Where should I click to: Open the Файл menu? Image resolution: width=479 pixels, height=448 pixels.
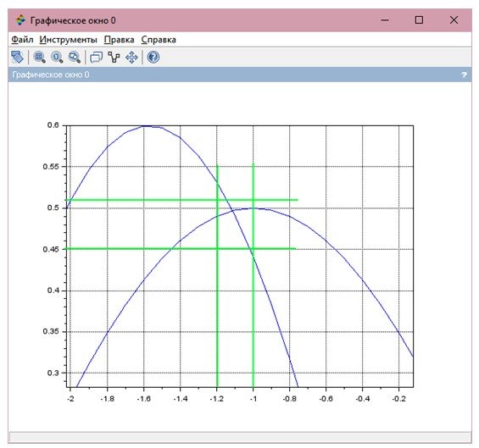22,40
